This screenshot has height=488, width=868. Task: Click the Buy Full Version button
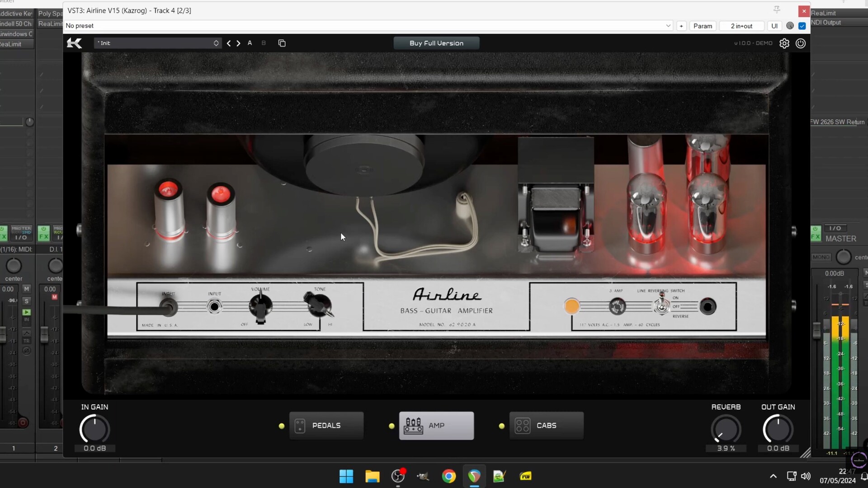click(436, 43)
